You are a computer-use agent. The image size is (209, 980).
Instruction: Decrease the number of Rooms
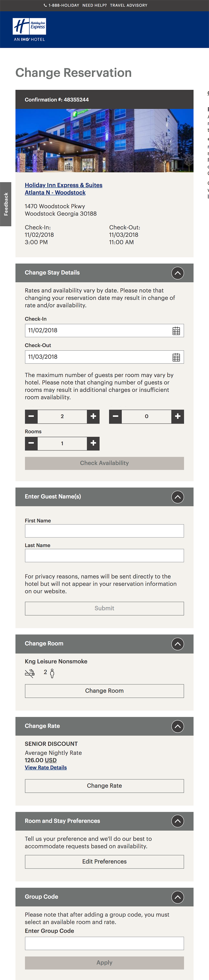[31, 443]
